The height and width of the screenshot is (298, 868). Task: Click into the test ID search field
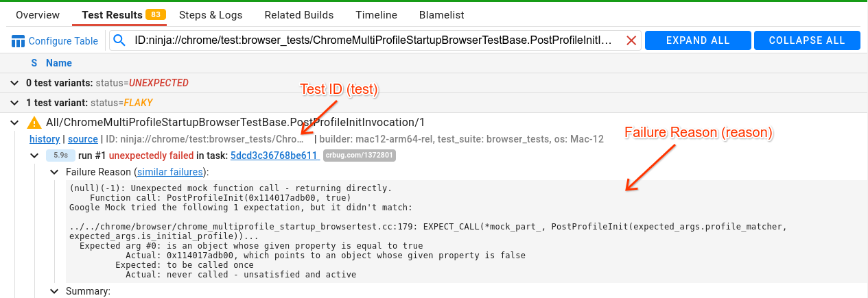tap(374, 41)
